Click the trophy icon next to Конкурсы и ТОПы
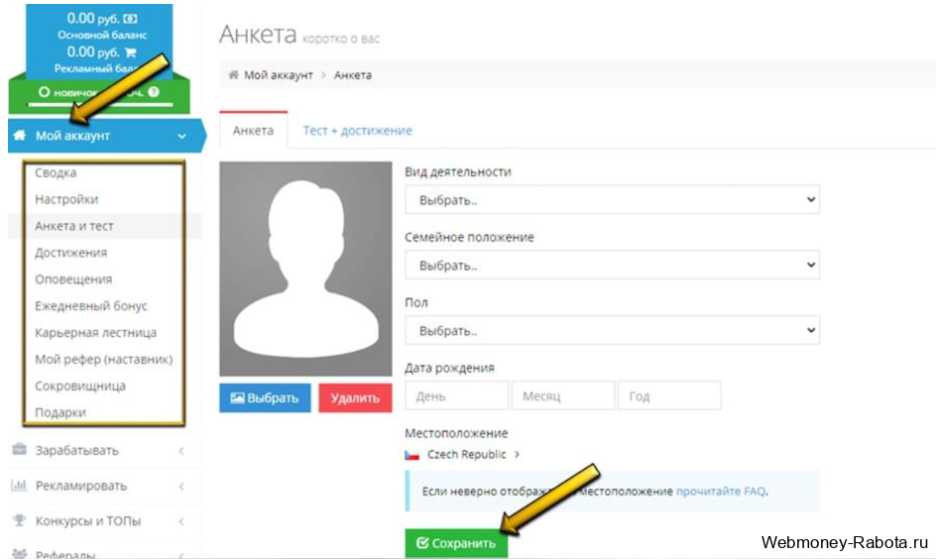The width and height of the screenshot is (937, 560). (x=19, y=520)
